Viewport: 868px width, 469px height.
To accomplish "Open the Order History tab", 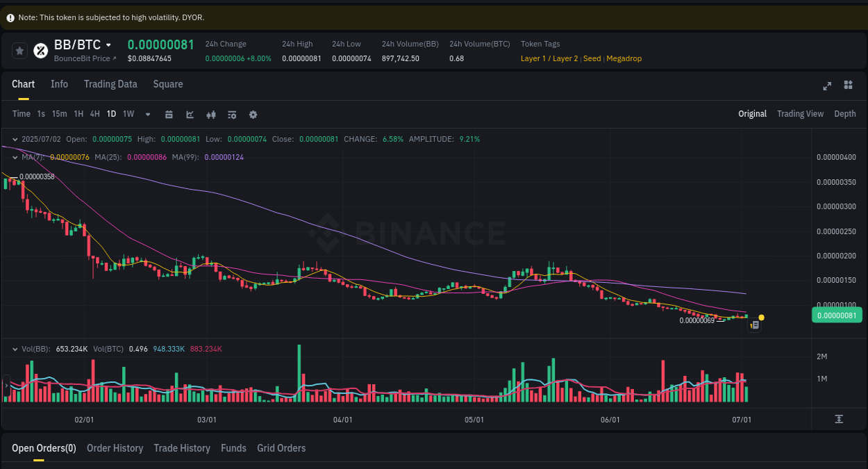I will [x=115, y=448].
